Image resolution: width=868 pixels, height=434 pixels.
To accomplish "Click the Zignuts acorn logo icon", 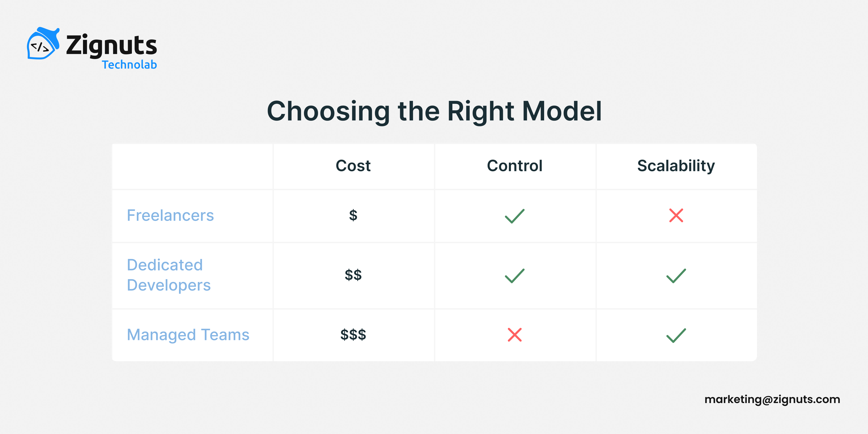I will pyautogui.click(x=43, y=44).
